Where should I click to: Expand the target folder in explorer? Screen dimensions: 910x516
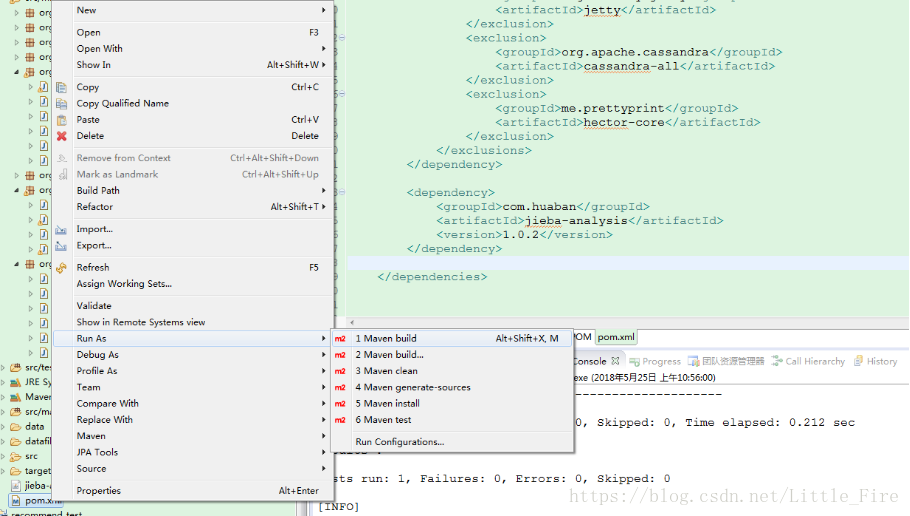point(4,471)
